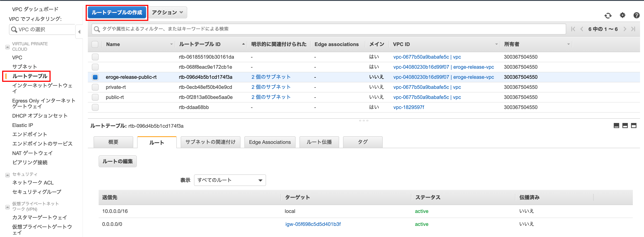Screen dimensions: 644x237
Task: Collapse the left sidebar with arrow handle
Action: tap(79, 32)
